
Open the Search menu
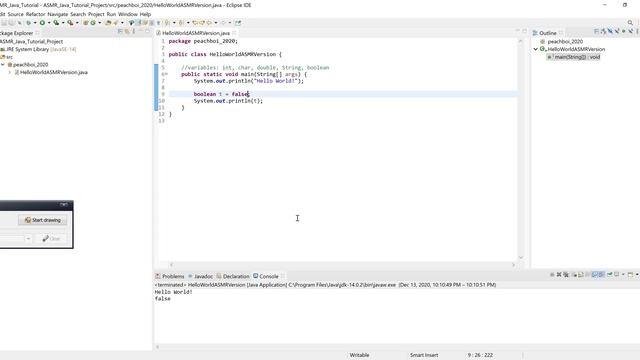point(78,14)
